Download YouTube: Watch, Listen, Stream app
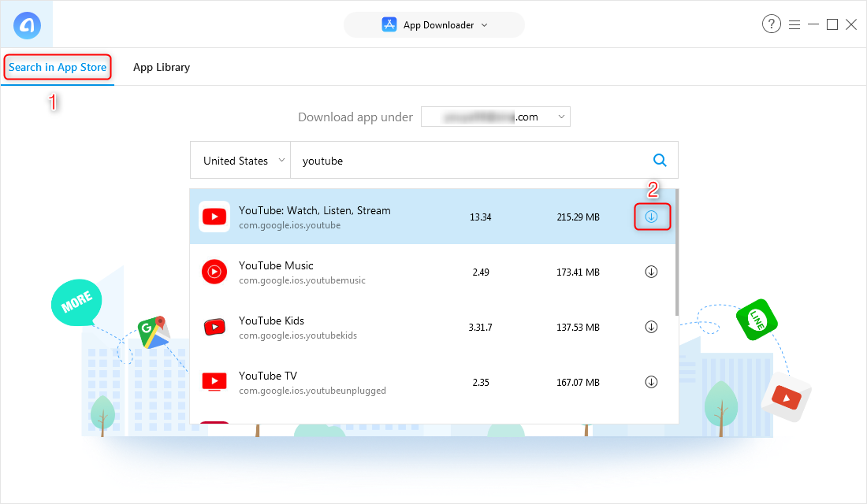 (651, 217)
